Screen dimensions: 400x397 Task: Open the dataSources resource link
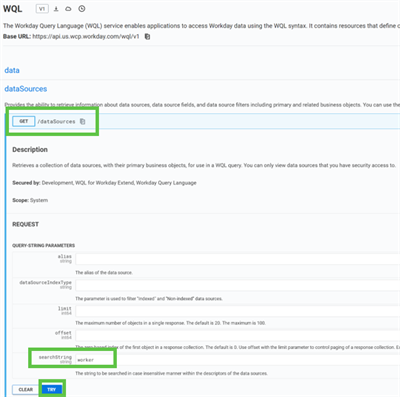tap(26, 89)
